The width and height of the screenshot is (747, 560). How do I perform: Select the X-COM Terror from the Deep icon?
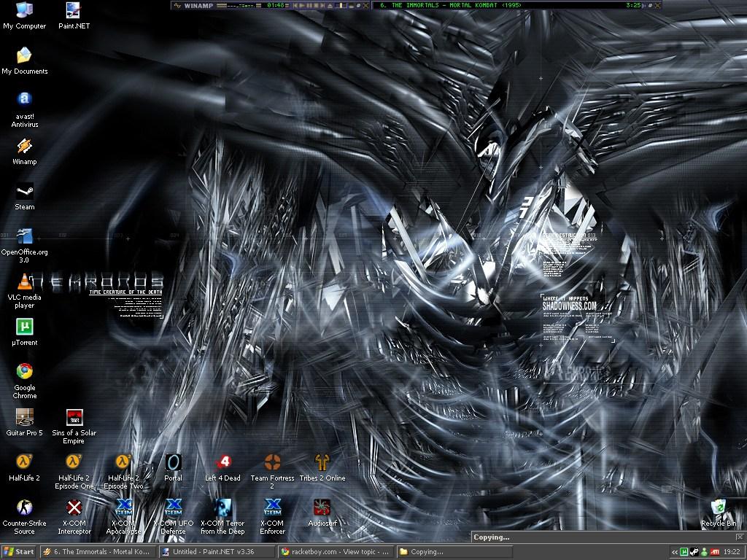[x=222, y=517]
